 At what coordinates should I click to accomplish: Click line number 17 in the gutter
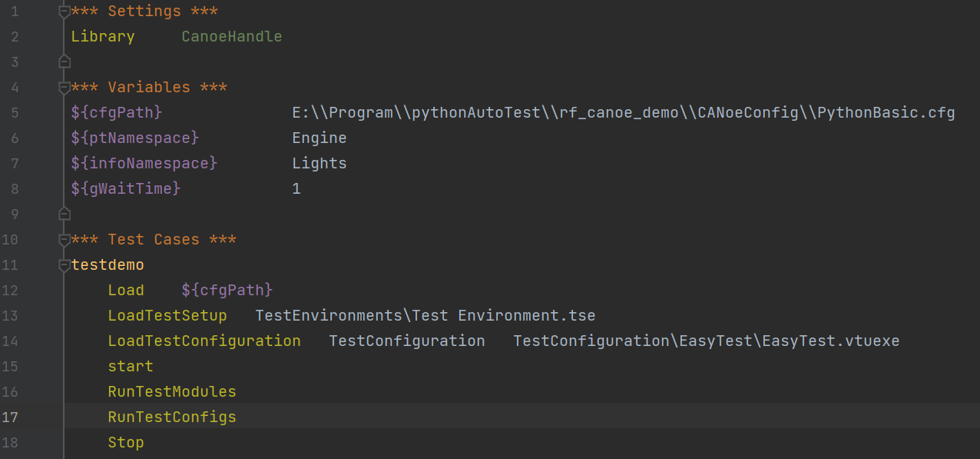11,417
